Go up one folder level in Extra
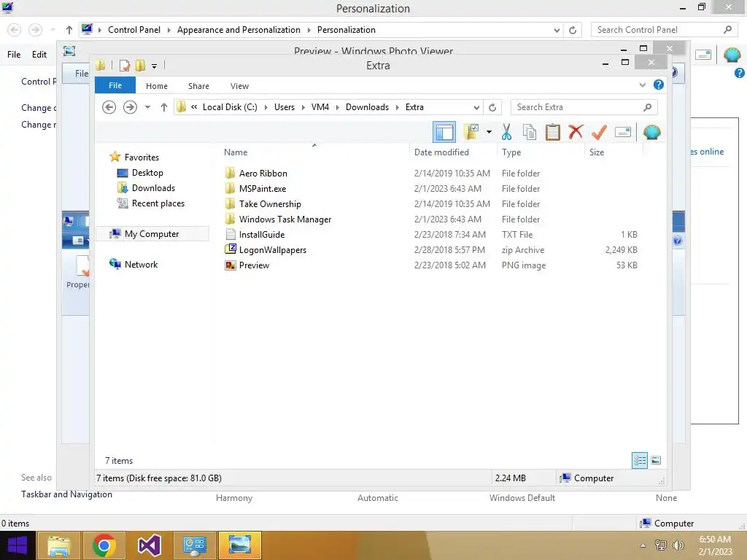The height and width of the screenshot is (560, 747). click(164, 107)
